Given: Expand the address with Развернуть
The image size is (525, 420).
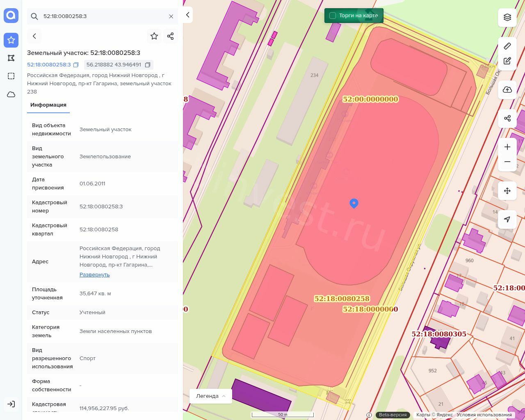Looking at the screenshot, I should point(94,274).
